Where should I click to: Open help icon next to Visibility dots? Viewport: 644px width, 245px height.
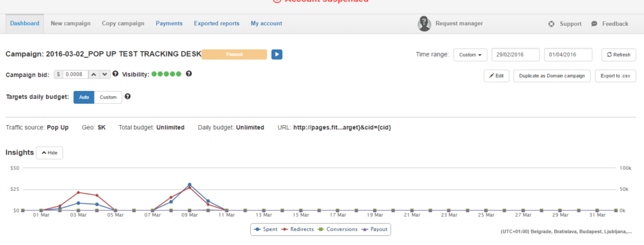click(x=189, y=74)
